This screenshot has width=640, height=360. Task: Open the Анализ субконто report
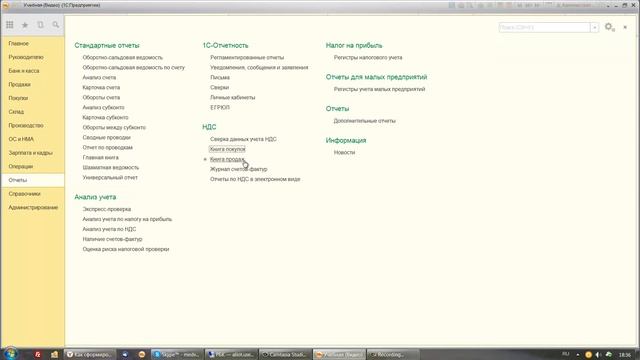103,107
